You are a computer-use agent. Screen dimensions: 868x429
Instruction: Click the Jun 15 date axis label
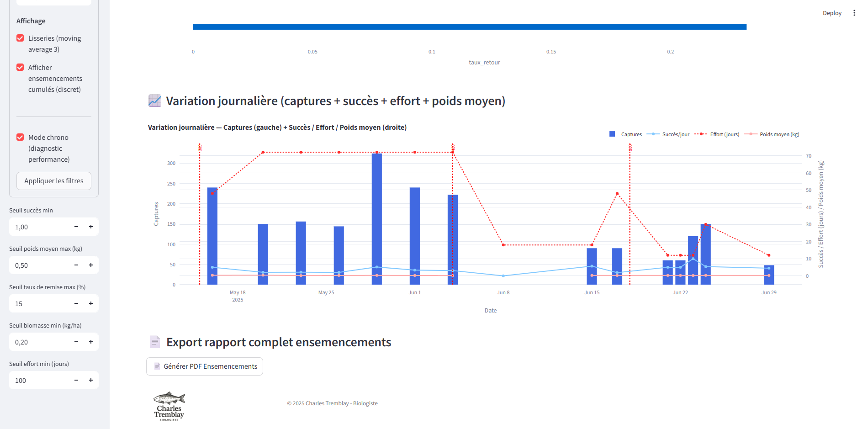[592, 292]
